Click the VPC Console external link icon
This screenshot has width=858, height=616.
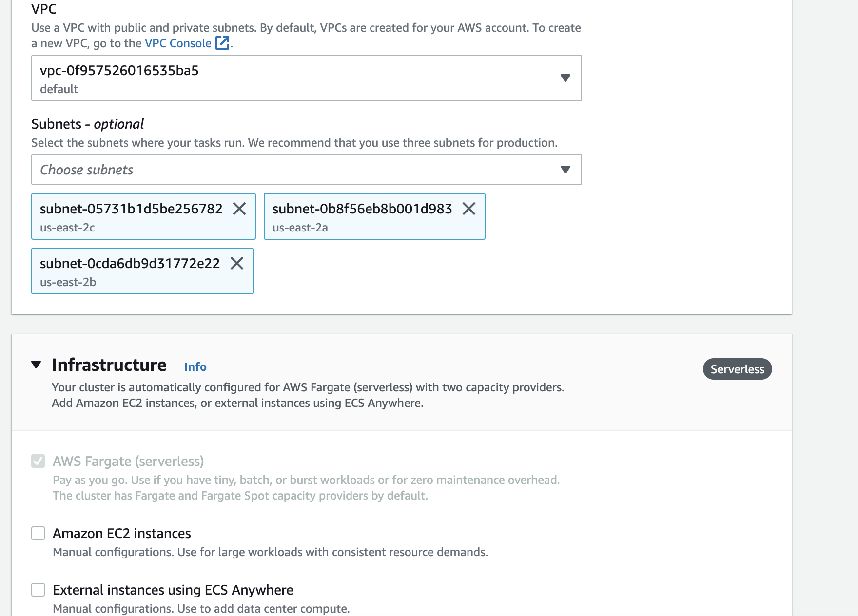point(223,43)
